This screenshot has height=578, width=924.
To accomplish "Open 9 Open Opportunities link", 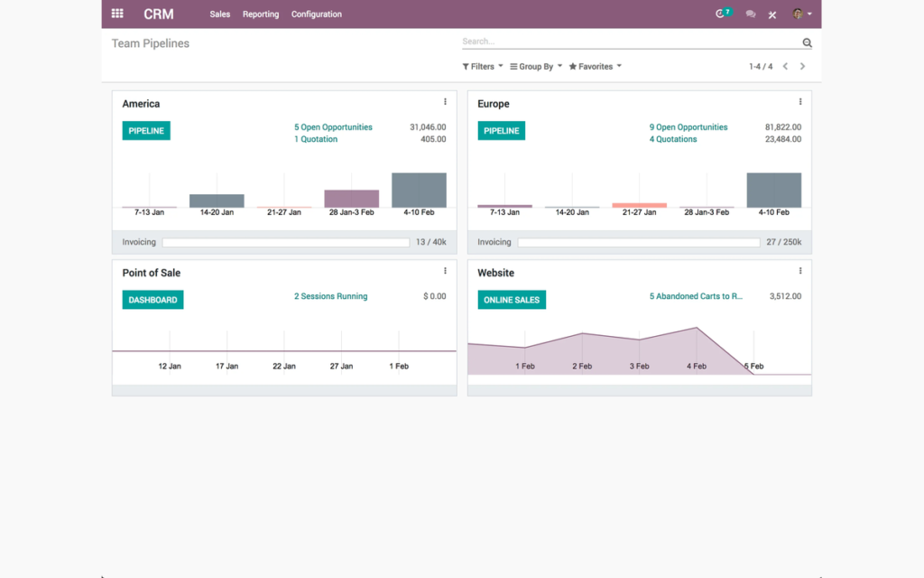I will pos(688,126).
